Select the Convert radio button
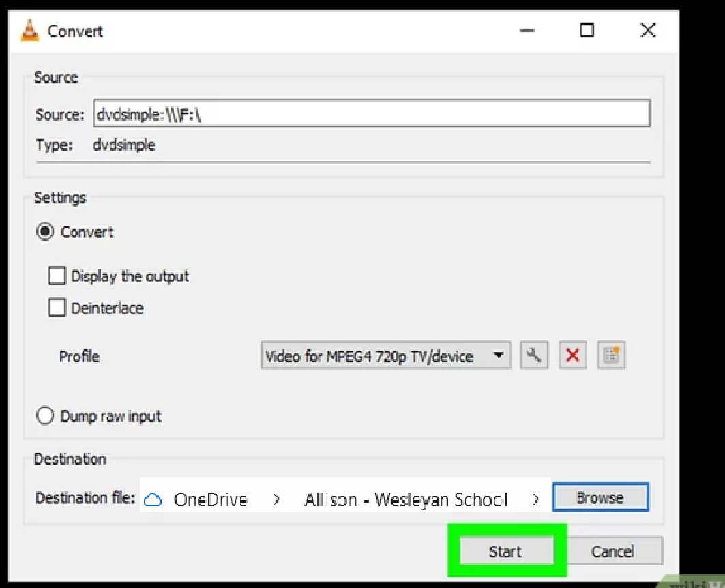 (x=44, y=231)
